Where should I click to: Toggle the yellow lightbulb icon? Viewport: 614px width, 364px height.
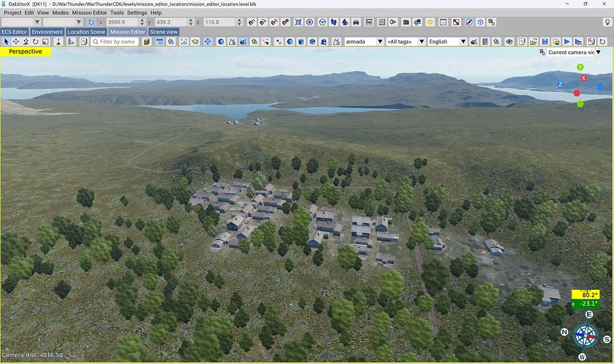[607, 22]
